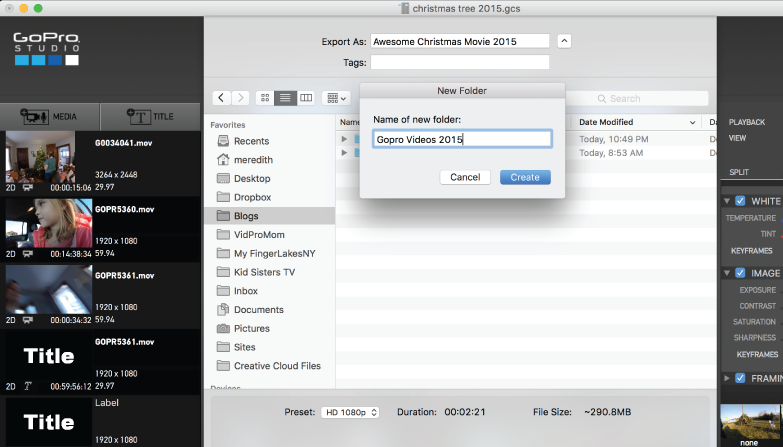Toggle the FRAMING checkbox
The height and width of the screenshot is (447, 783).
click(740, 378)
